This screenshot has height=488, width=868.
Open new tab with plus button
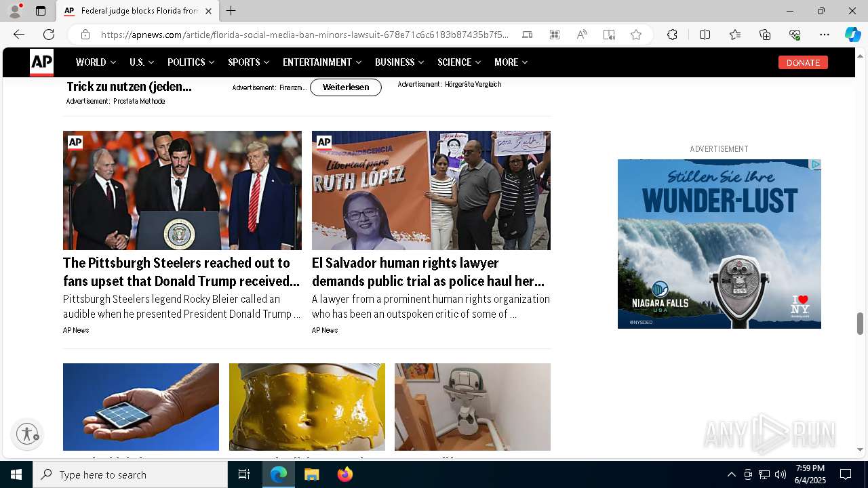click(231, 11)
